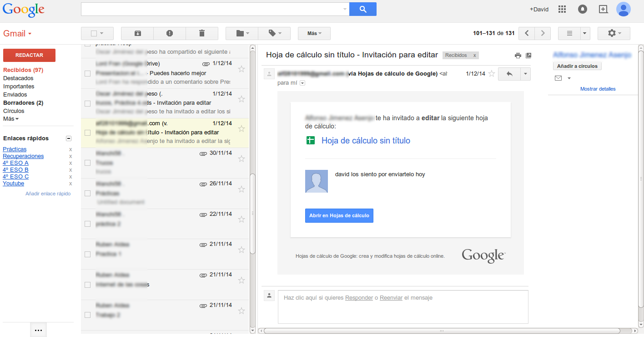Click the blue search magnifier button
Screen dimensions: 644x337
tap(362, 9)
